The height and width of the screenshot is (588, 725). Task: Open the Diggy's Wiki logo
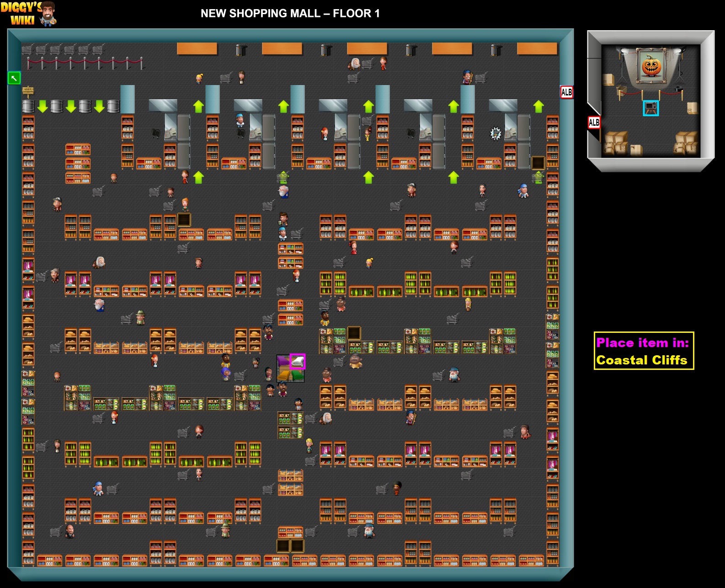[x=28, y=13]
